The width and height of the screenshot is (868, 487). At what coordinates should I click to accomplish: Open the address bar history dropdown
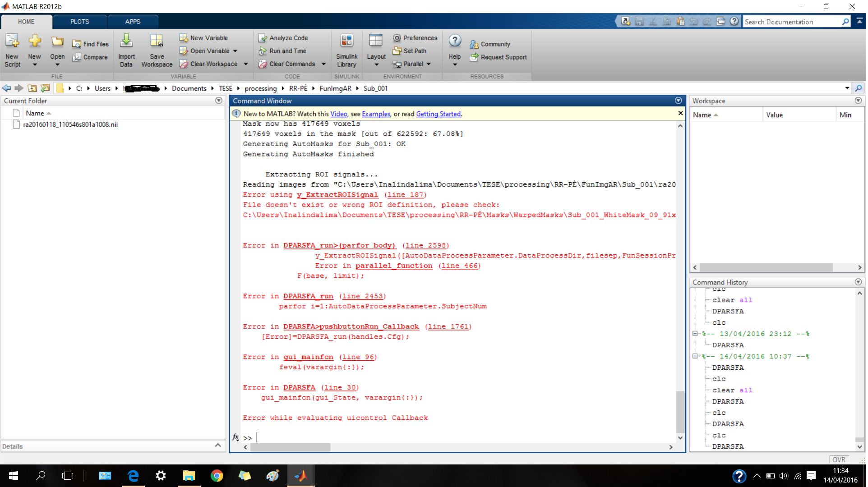(x=847, y=88)
